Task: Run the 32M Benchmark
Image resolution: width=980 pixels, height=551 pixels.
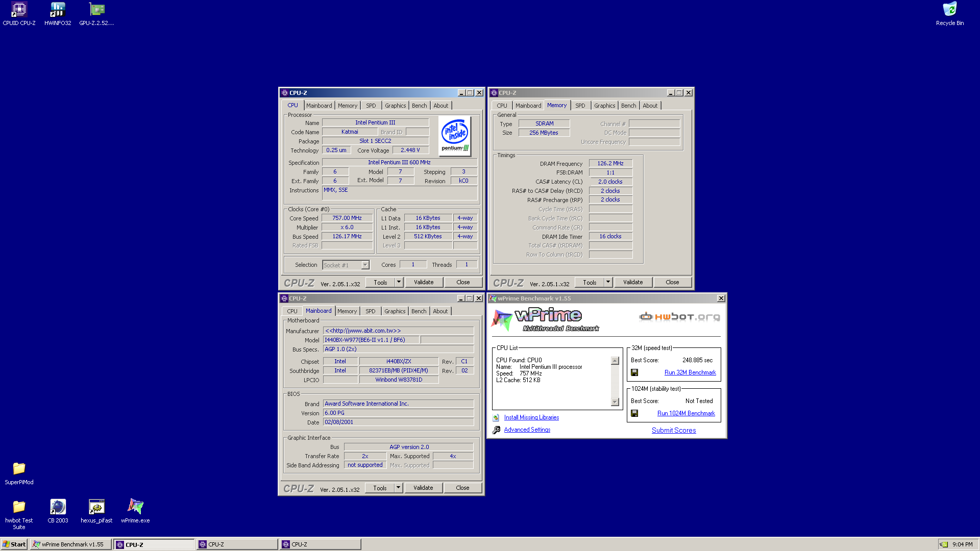Action: coord(690,372)
